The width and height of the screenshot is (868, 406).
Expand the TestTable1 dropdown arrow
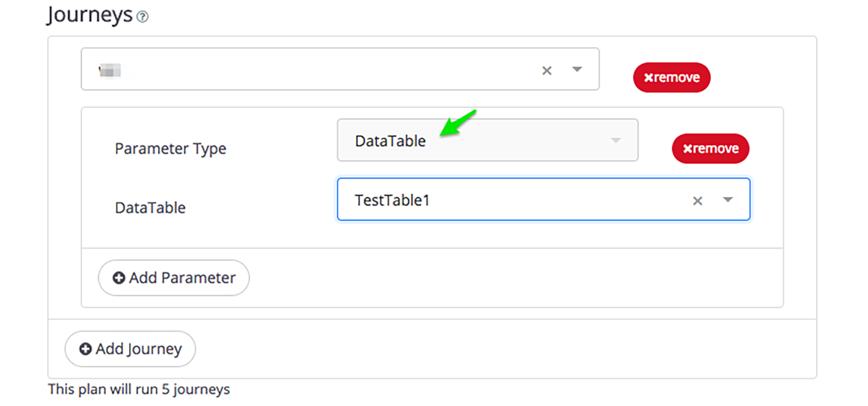(728, 200)
